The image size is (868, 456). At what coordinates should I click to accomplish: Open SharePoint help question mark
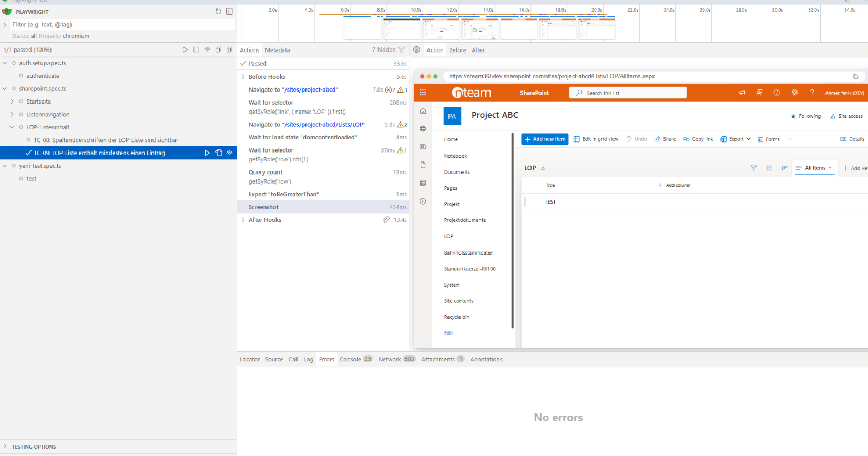click(x=812, y=93)
